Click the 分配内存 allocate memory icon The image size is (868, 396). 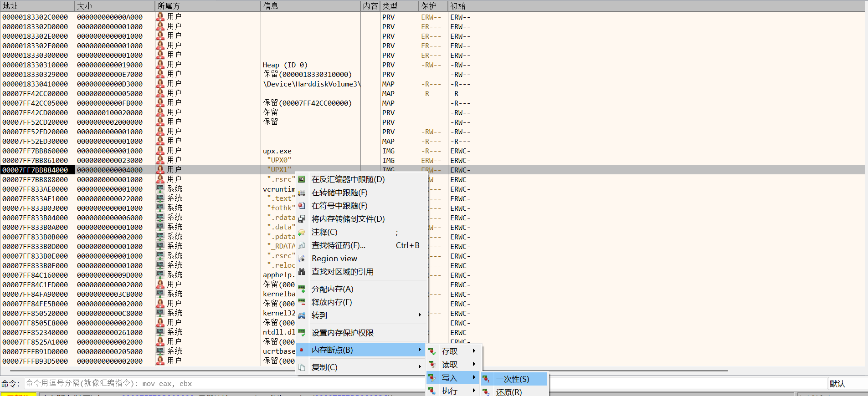click(302, 289)
